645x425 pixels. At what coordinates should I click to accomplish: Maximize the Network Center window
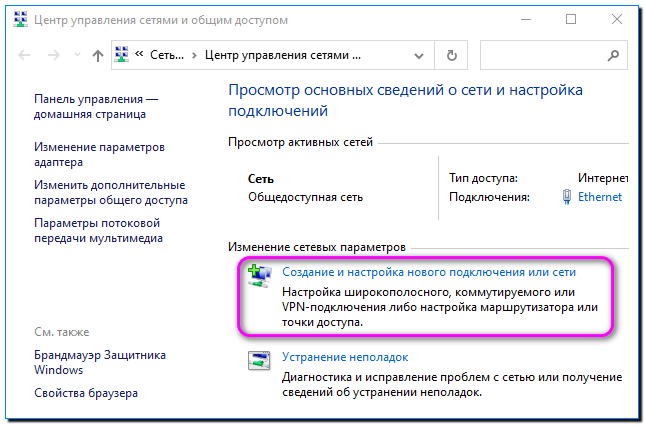[x=571, y=19]
